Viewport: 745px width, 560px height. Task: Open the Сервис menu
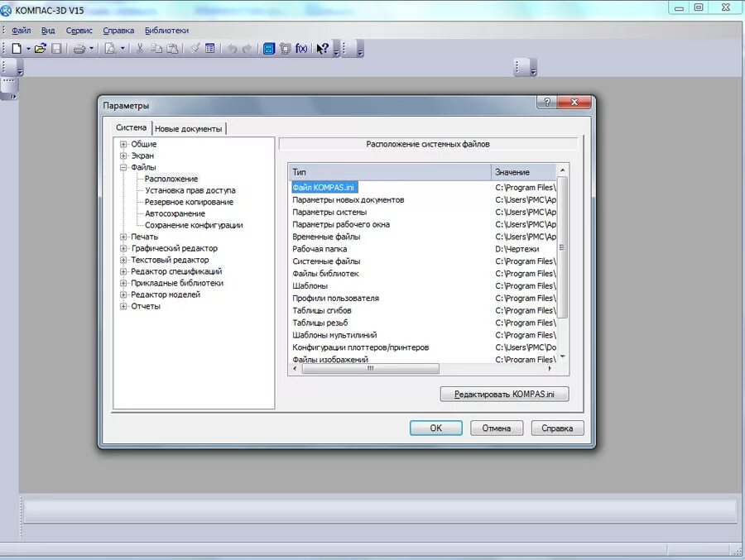(79, 31)
